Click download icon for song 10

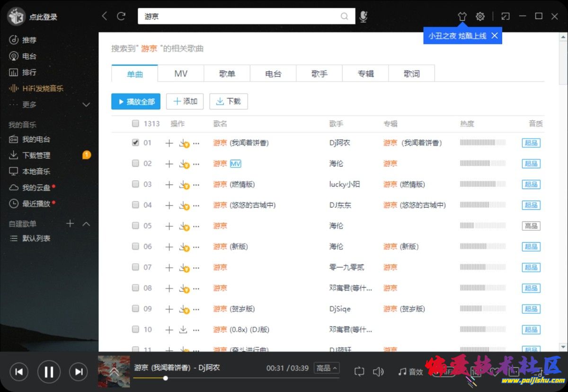(x=183, y=330)
